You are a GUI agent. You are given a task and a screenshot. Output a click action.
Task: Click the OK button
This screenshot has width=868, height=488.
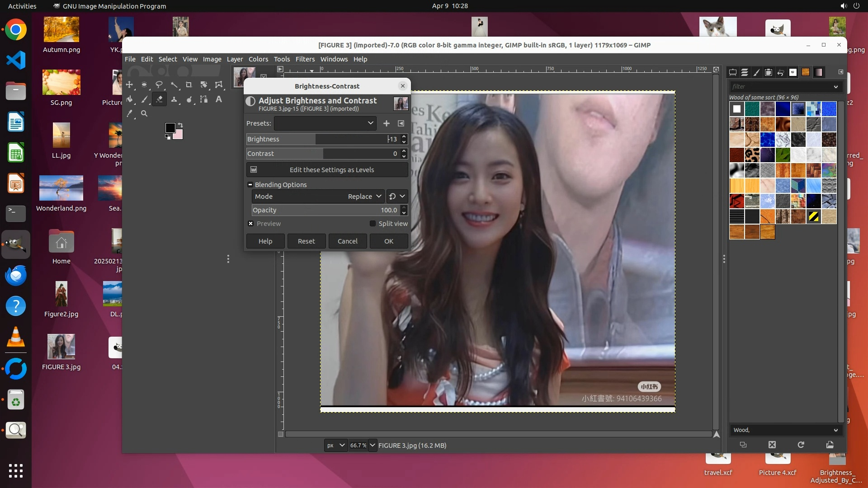[388, 241]
